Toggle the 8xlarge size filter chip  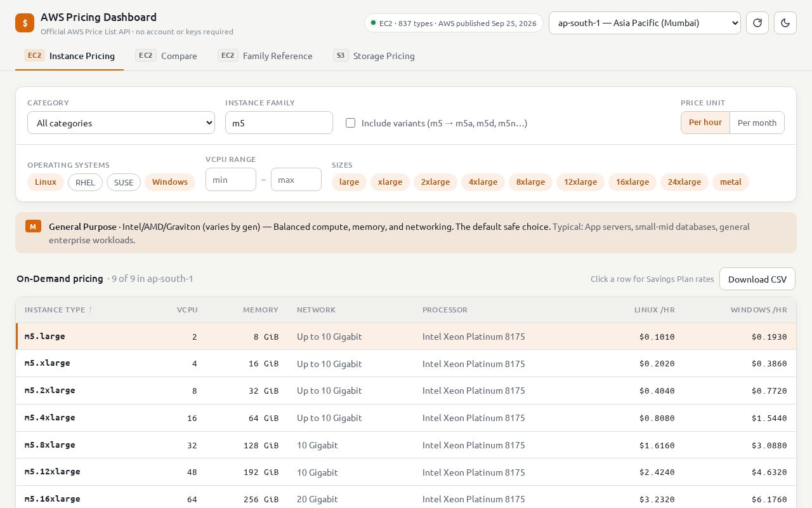click(530, 182)
